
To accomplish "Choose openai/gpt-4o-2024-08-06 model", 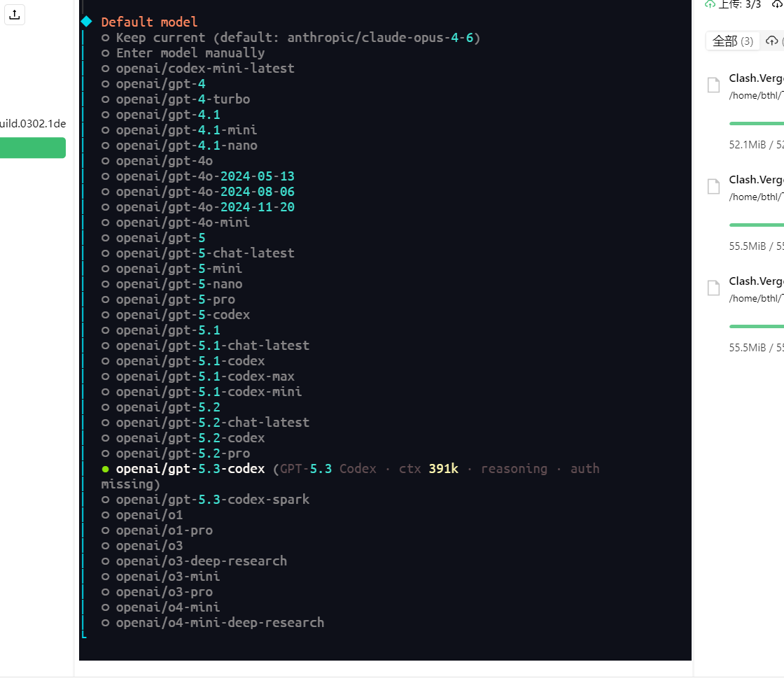I will coord(198,192).
